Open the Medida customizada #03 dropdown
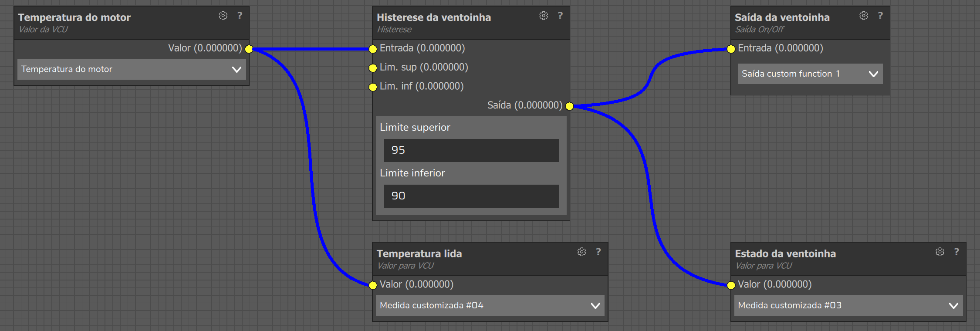This screenshot has height=331, width=980. click(x=848, y=305)
